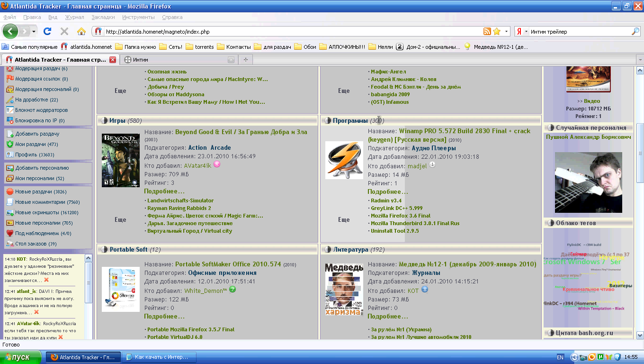Click the random person photo with guitar
The width and height of the screenshot is (644, 364).
coord(588,182)
